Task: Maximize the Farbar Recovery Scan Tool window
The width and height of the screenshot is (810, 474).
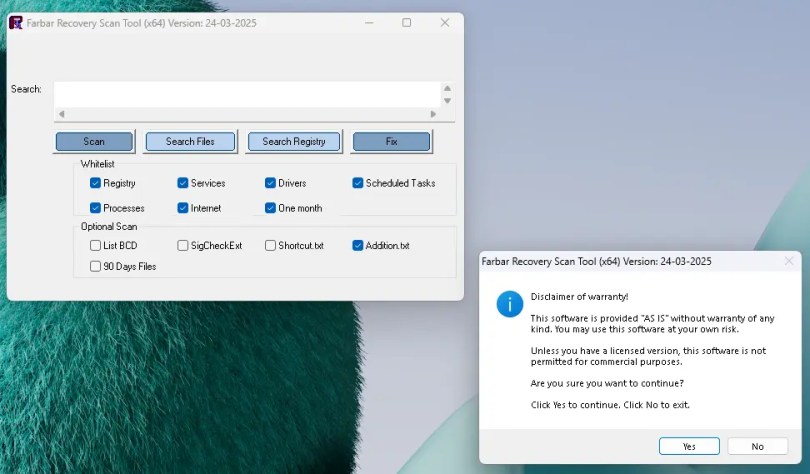Action: point(407,23)
